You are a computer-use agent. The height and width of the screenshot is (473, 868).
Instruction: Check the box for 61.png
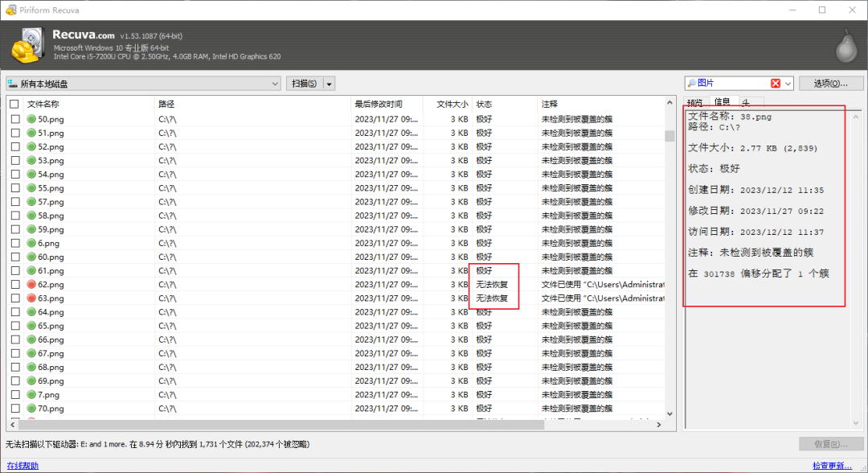coord(15,271)
